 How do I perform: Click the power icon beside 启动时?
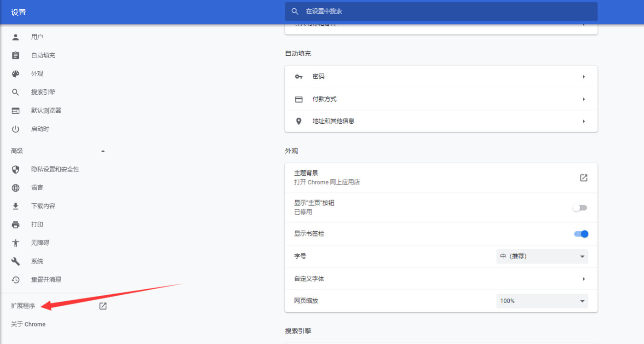[x=16, y=129]
